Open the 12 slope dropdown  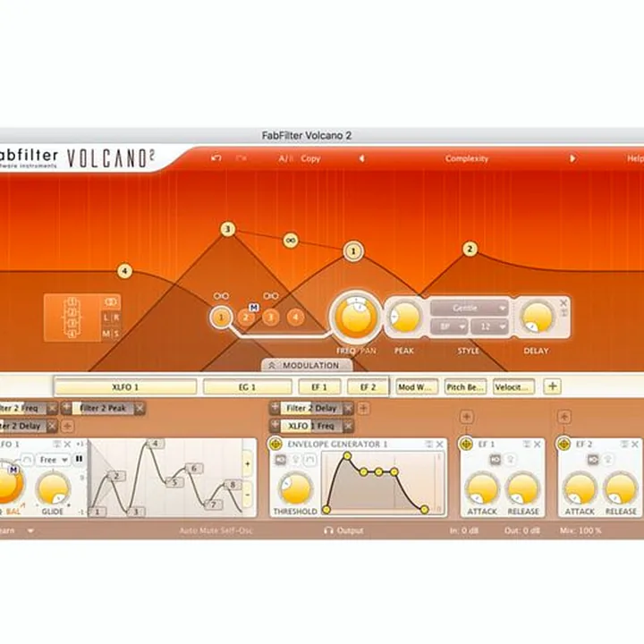[489, 326]
